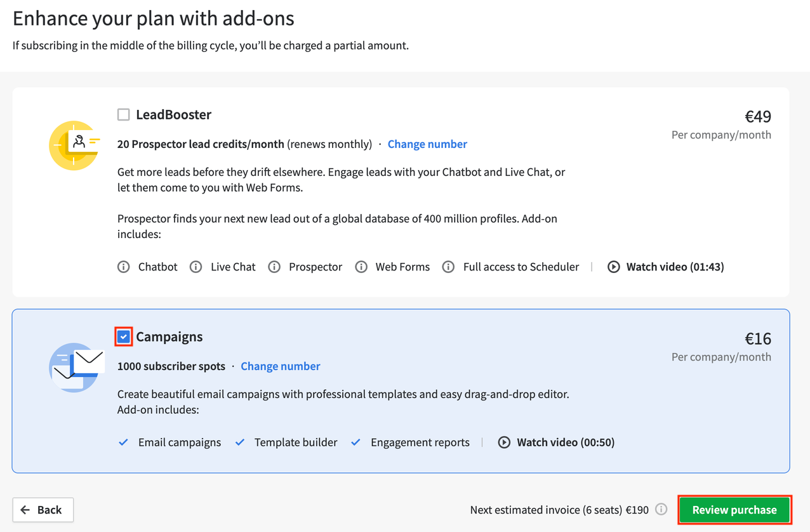Click 'Email campaigns' feature text

point(180,442)
